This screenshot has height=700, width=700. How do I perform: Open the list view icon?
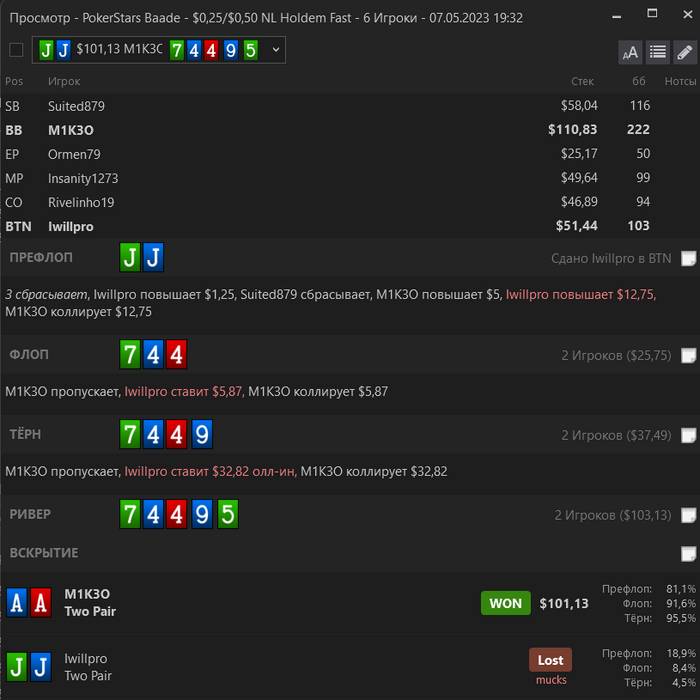658,52
